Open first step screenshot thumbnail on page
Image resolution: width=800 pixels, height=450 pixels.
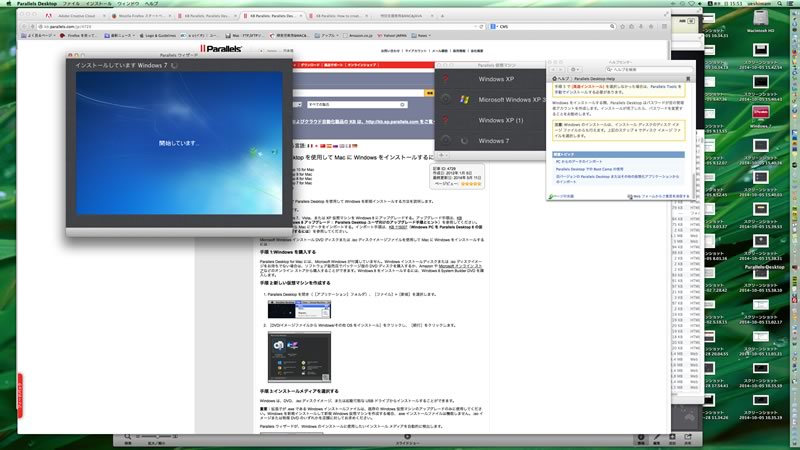coord(299,309)
